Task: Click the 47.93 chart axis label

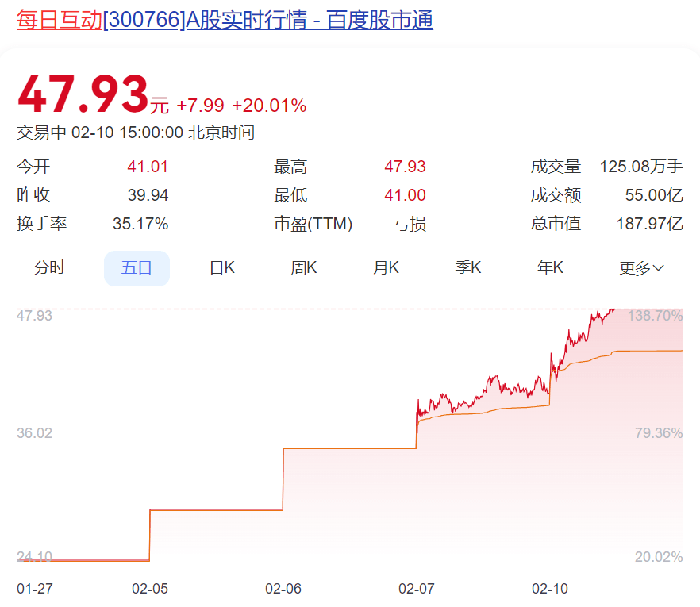Action: tap(34, 316)
